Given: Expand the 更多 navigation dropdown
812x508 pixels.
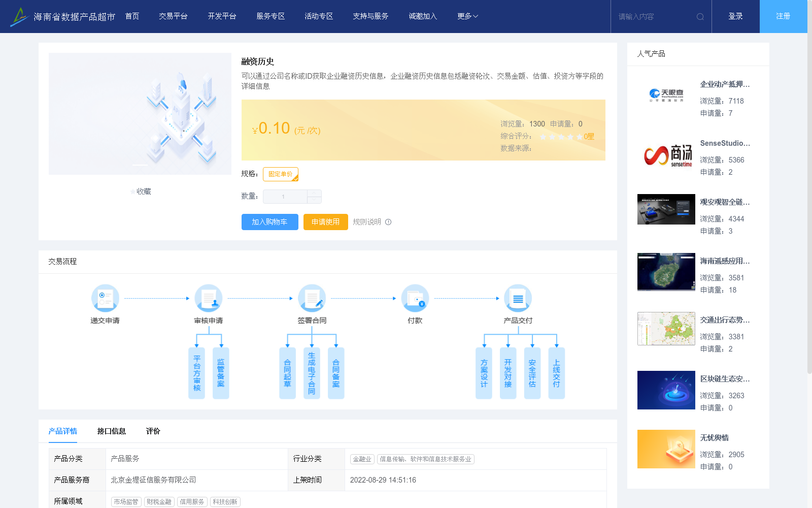Looking at the screenshot, I should tap(467, 16).
